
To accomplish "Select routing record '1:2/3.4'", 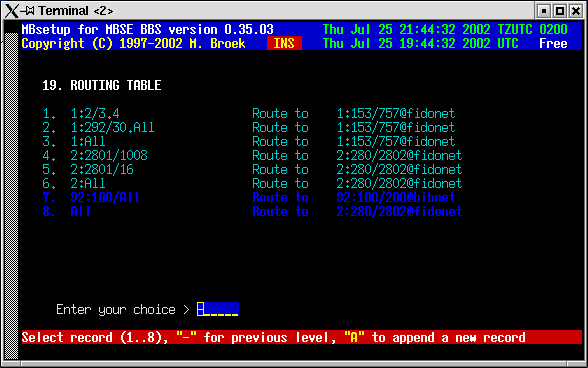I will point(94,113).
